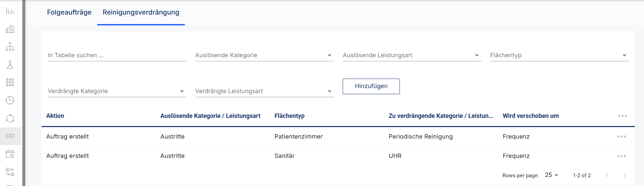644x186 pixels.
Task: Open row options for Patientenzimmer entry
Action: tap(622, 137)
